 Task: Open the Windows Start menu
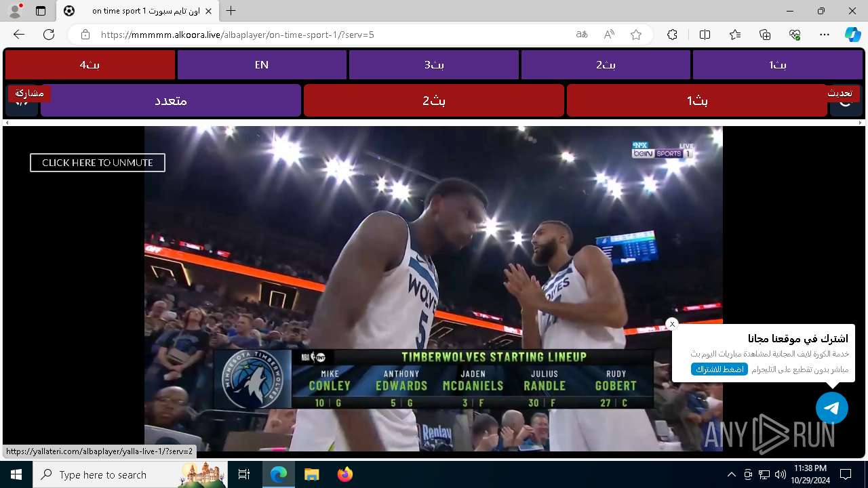[16, 474]
